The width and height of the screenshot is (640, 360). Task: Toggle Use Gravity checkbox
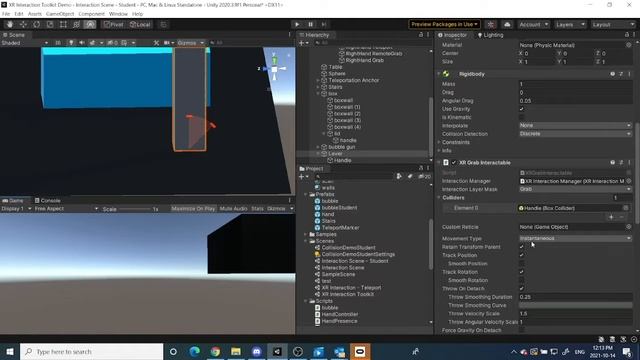(x=521, y=109)
